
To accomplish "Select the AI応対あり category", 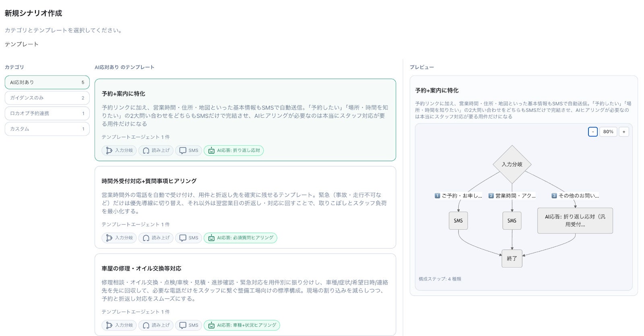I will [x=47, y=82].
